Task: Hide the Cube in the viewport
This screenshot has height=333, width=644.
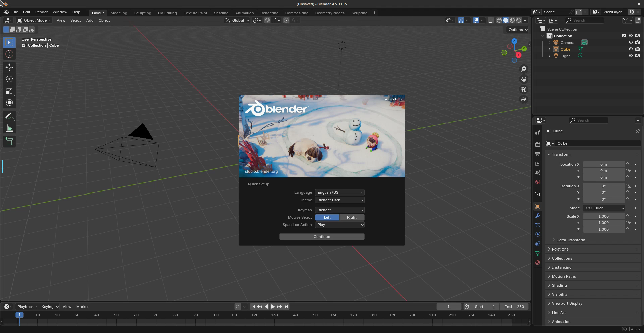Action: click(x=630, y=49)
